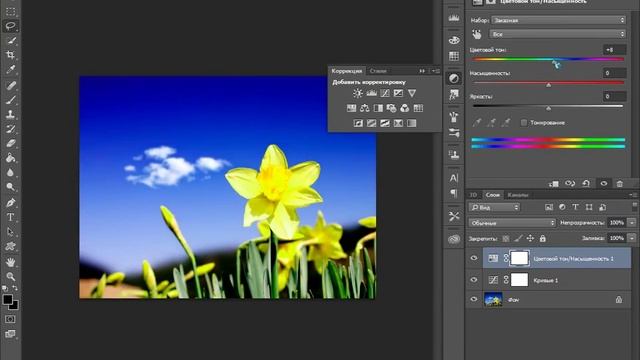Open the Коррекция panel options menu

point(436,71)
